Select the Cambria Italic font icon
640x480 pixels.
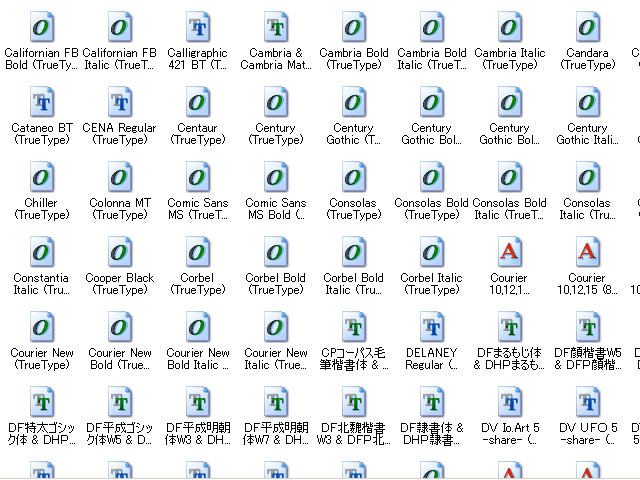point(509,27)
